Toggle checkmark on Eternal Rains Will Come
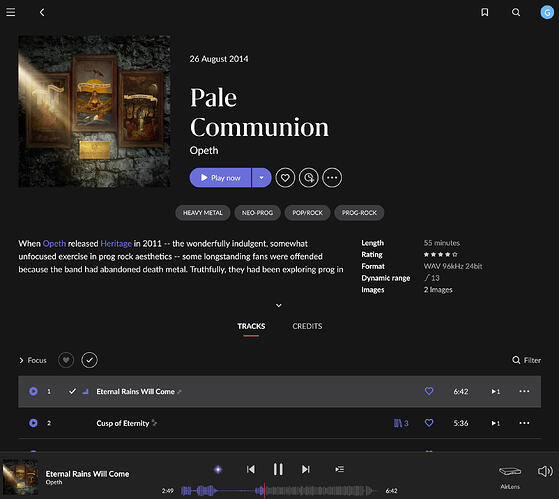Image resolution: width=559 pixels, height=499 pixels. point(72,391)
